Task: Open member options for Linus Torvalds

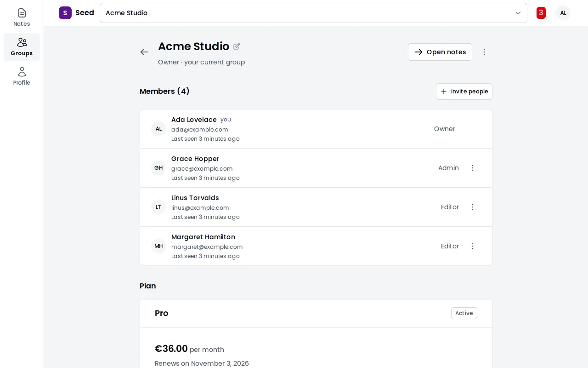Action: (473, 207)
